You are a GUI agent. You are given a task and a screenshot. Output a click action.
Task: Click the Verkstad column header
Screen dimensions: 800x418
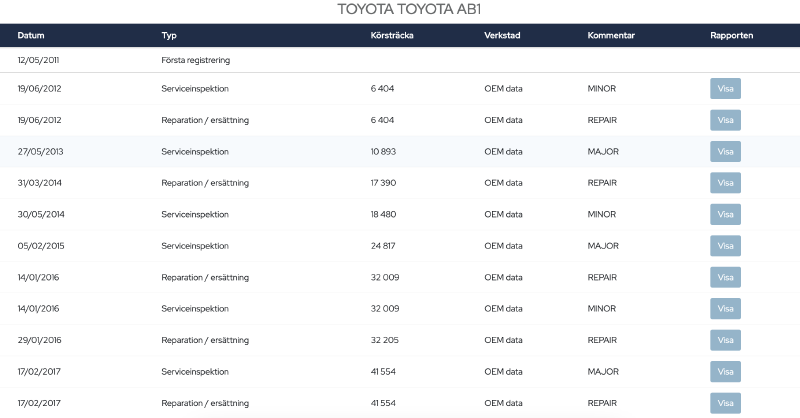pyautogui.click(x=502, y=35)
